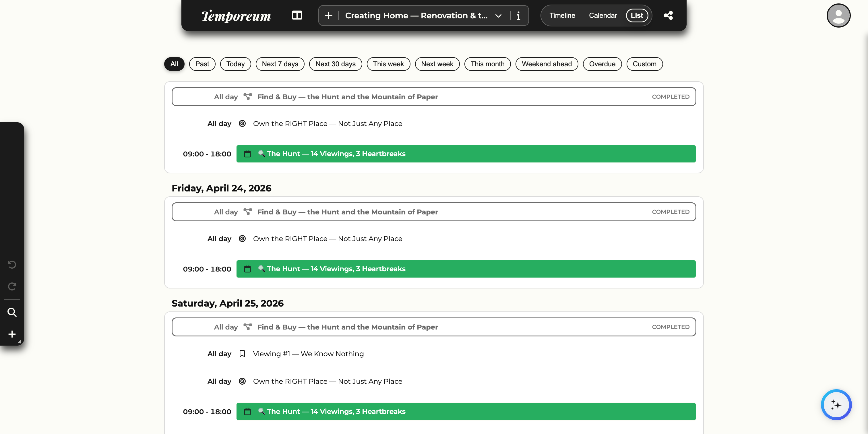This screenshot has width=868, height=434.
Task: Click Friday, April 24, 2026 heading
Action: (221, 188)
